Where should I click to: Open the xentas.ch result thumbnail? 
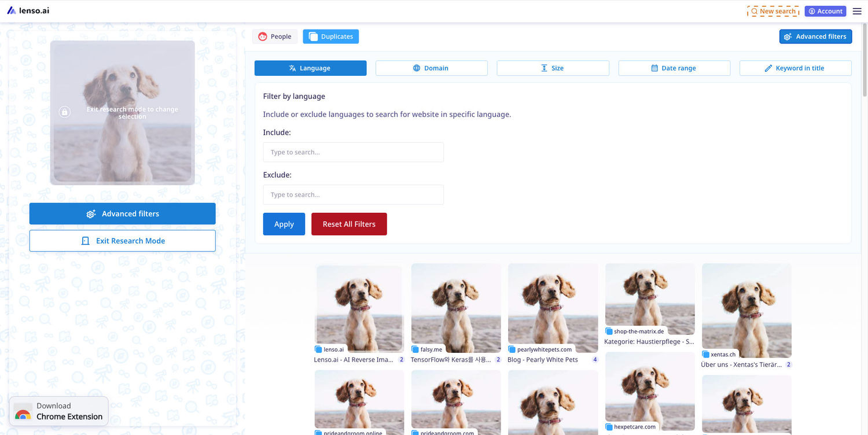click(746, 311)
